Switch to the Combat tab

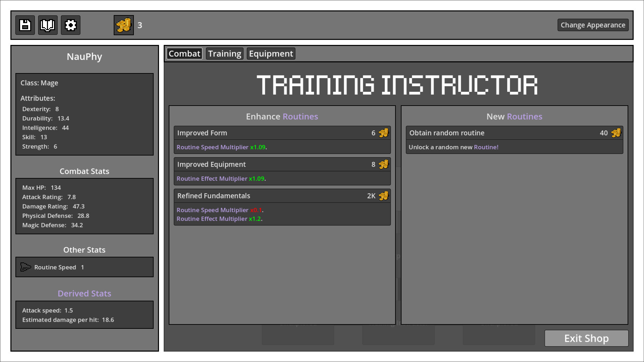184,53
